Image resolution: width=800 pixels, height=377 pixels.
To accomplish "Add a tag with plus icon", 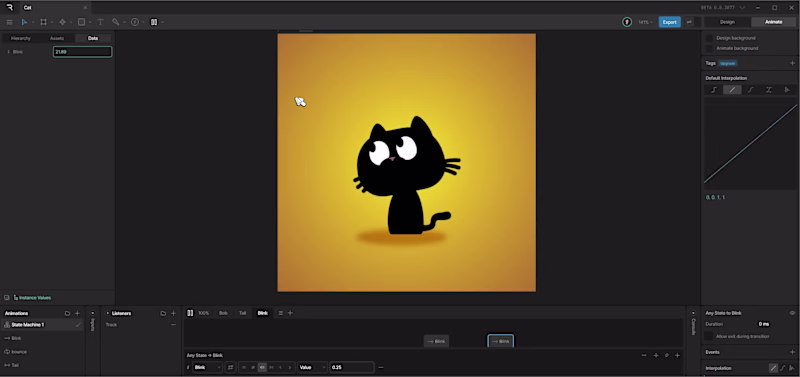I will tap(792, 63).
